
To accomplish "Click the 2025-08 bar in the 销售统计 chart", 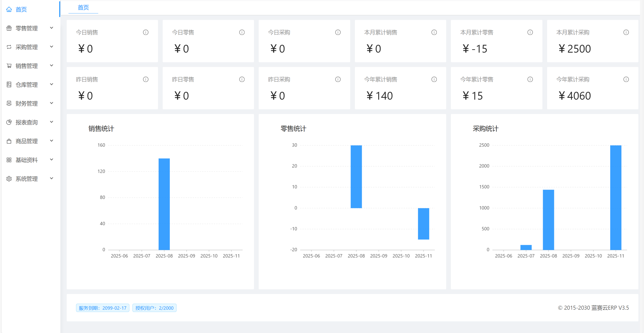I will tap(164, 204).
